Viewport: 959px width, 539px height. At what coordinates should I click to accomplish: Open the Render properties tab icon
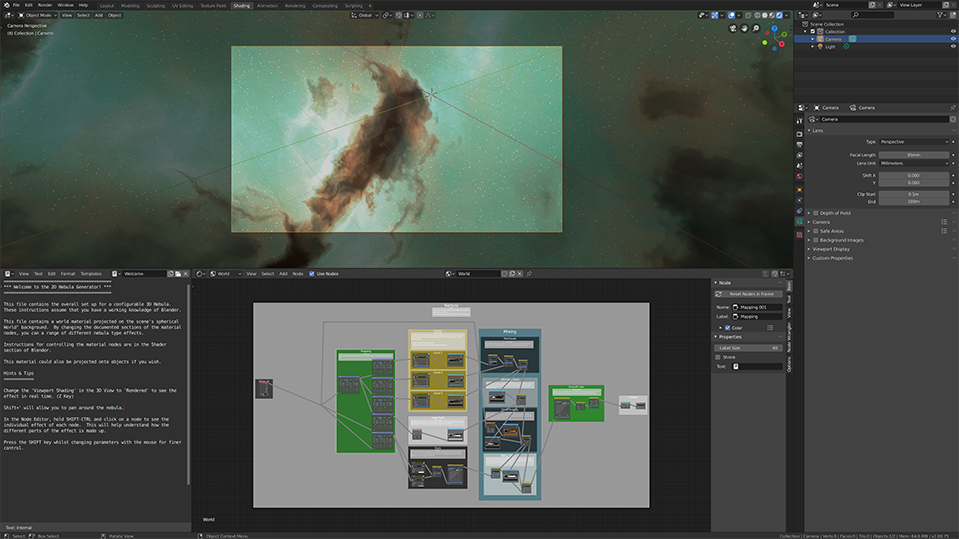point(799,134)
